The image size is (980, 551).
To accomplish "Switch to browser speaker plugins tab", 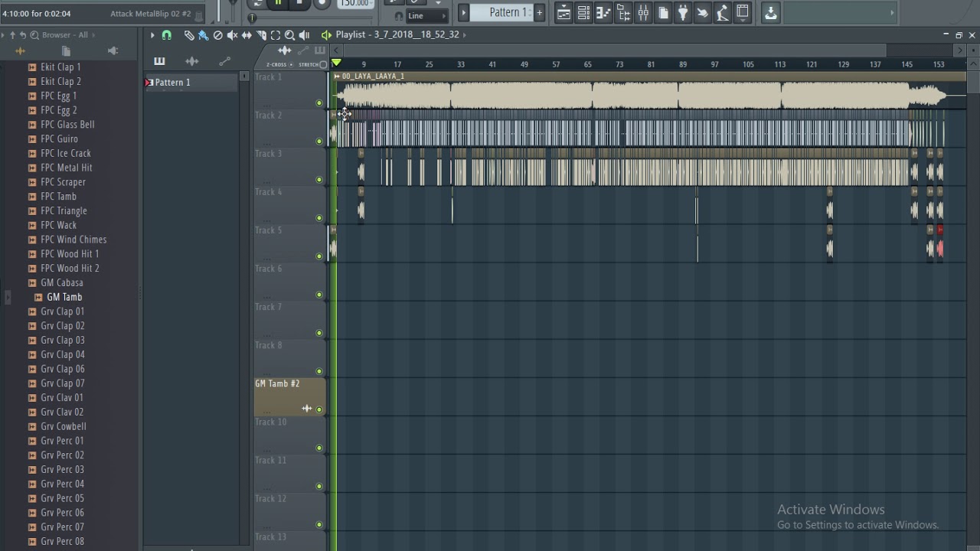I will (113, 51).
